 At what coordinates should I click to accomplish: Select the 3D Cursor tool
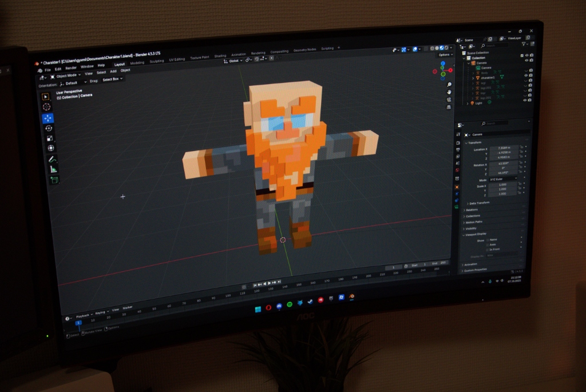(50, 105)
